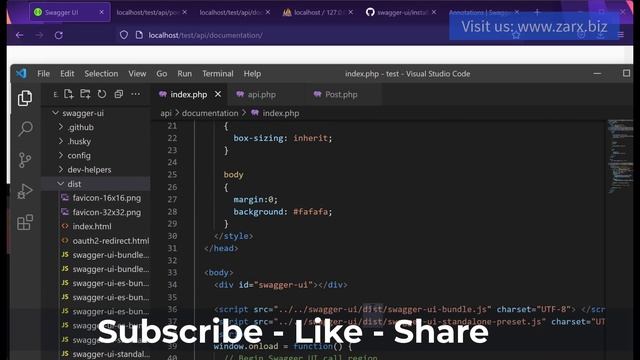This screenshot has height=360, width=640.
Task: Close the localhost/test/api/post browser tab
Action: click(184, 12)
